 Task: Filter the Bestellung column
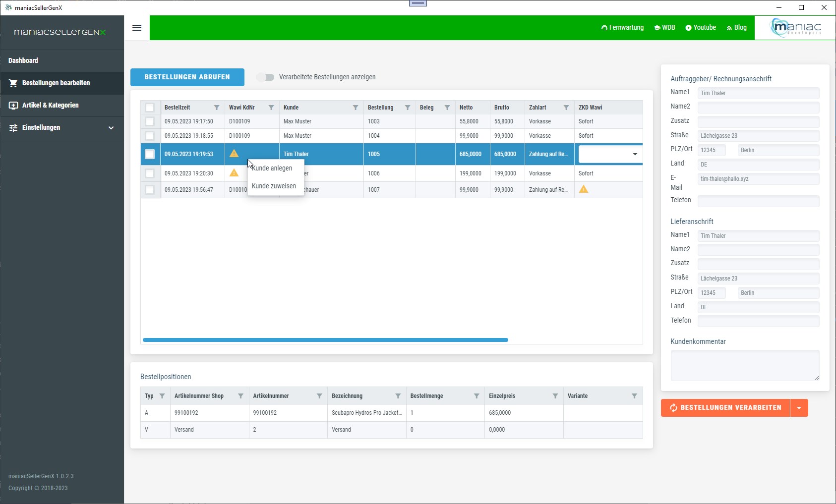[x=408, y=108]
